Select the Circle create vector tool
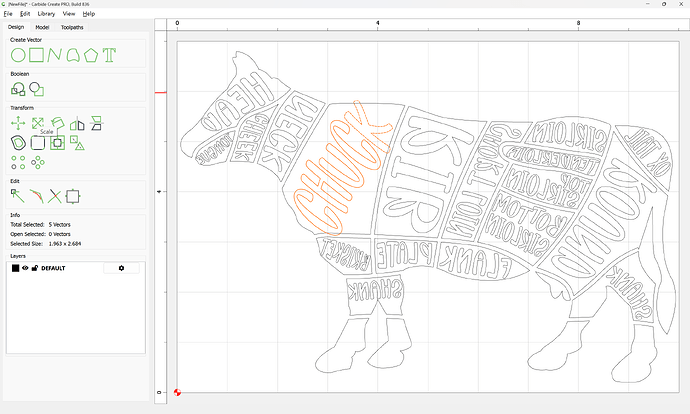690x414 pixels. [17, 54]
